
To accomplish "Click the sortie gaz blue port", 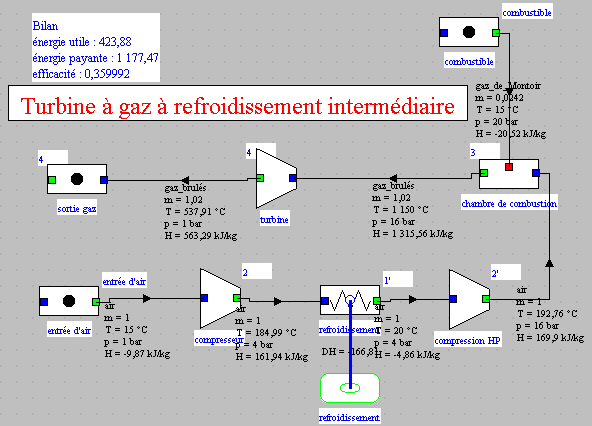I will [x=104, y=180].
